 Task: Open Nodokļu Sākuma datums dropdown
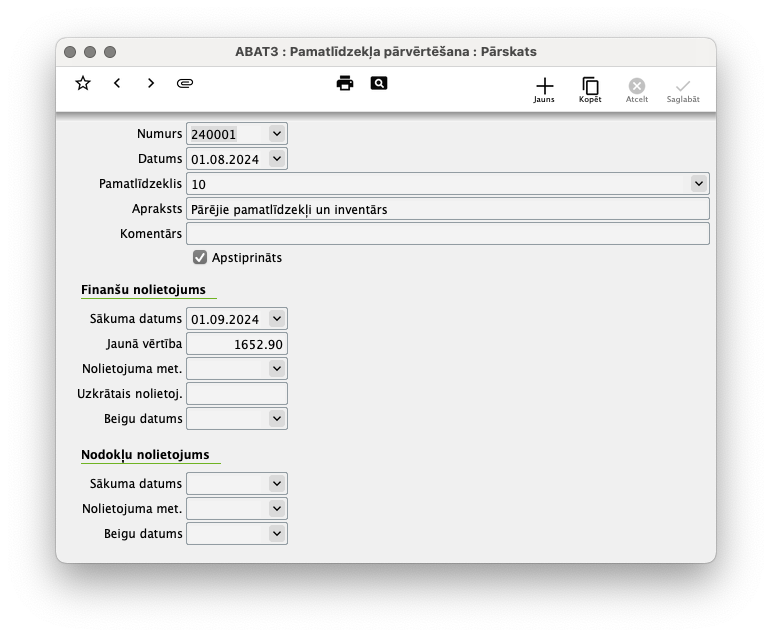click(x=277, y=483)
